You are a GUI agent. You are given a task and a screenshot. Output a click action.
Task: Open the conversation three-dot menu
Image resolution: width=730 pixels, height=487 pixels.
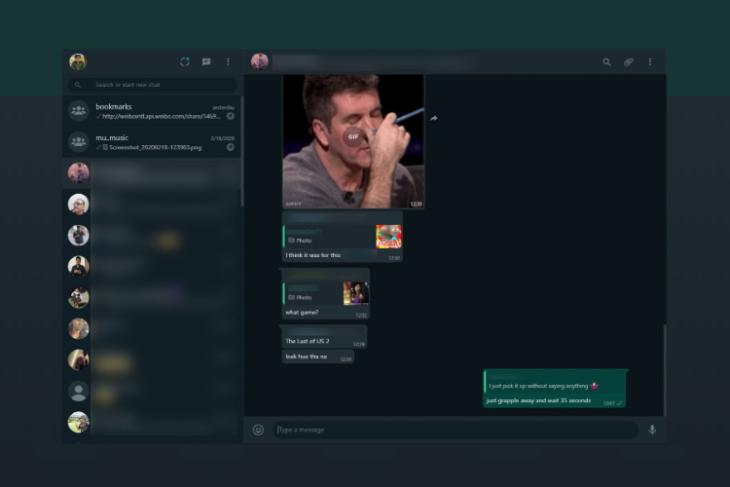pos(650,62)
